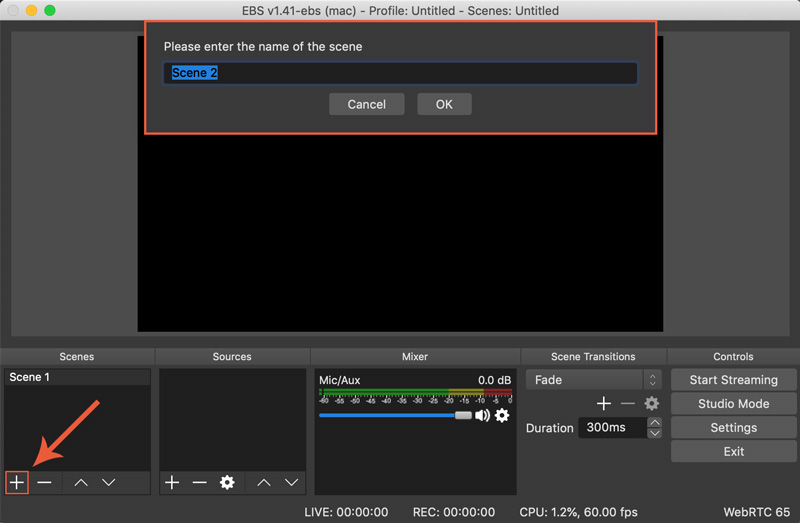Confirm scene name with OK
This screenshot has width=800, height=523.
[x=444, y=104]
